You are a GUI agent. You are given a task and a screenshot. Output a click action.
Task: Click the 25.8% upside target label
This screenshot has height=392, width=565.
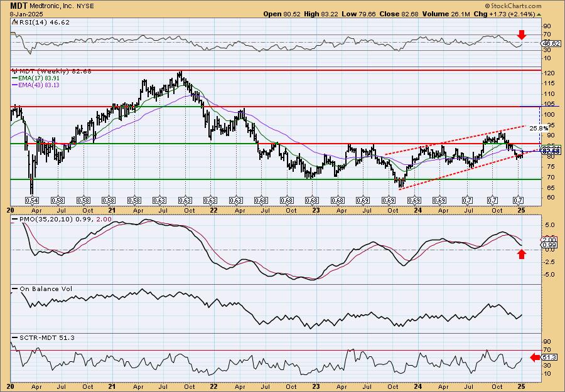[x=539, y=128]
